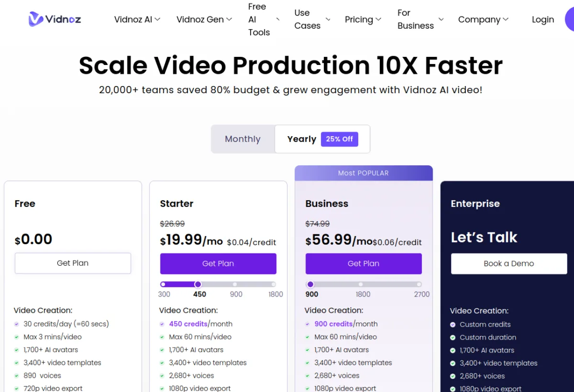This screenshot has height=392, width=574.
Task: Click the 450 credits/month text
Action: point(201,324)
